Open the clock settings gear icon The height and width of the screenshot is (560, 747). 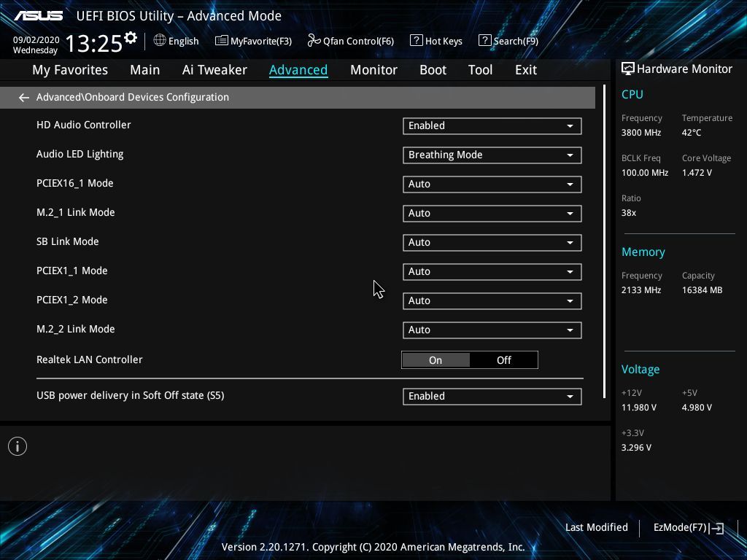pos(131,38)
